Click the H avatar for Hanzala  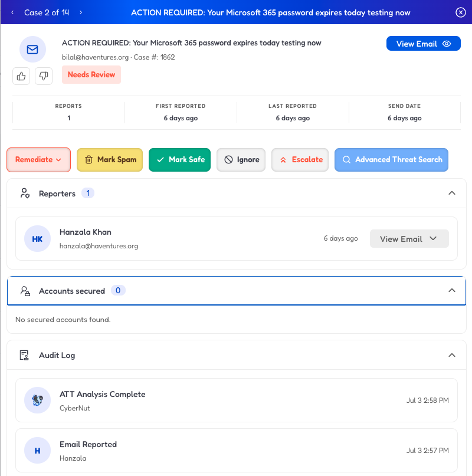pos(37,451)
